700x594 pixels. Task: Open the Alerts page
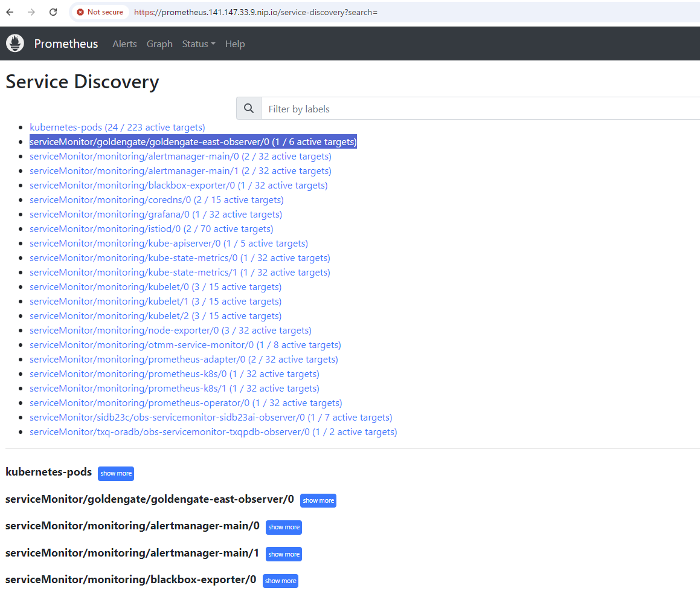point(124,44)
